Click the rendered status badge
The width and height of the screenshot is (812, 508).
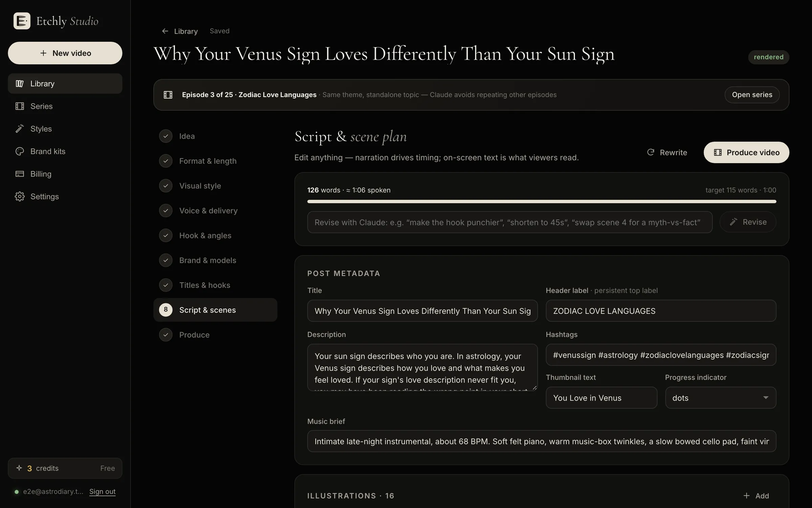pyautogui.click(x=768, y=57)
